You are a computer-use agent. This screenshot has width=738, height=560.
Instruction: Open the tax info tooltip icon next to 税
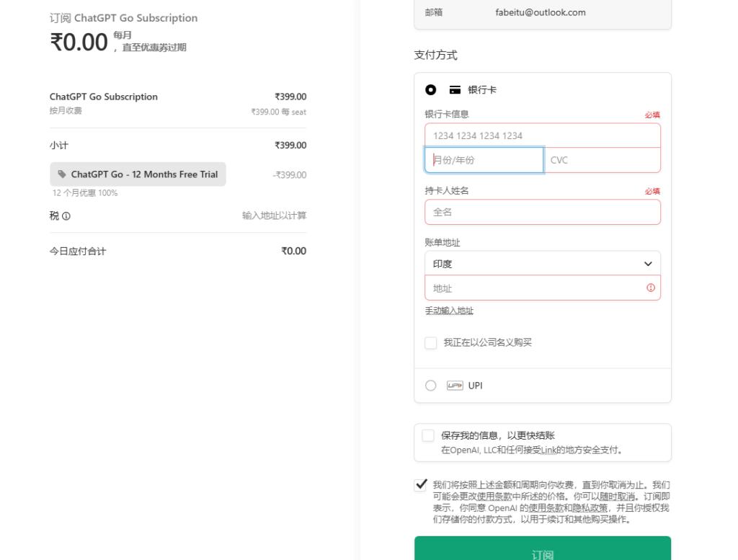[x=67, y=215]
